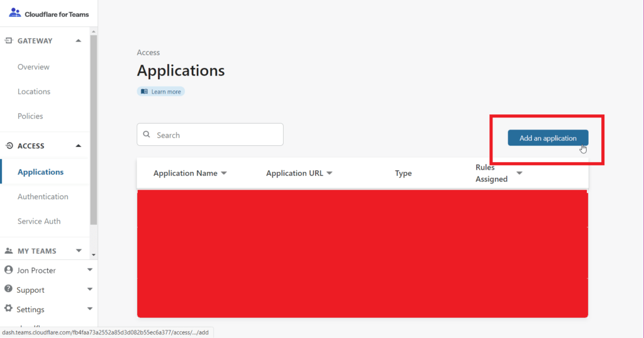Screen dimensions: 644x338
Task: Click the My Teams people icon
Action: [9, 251]
